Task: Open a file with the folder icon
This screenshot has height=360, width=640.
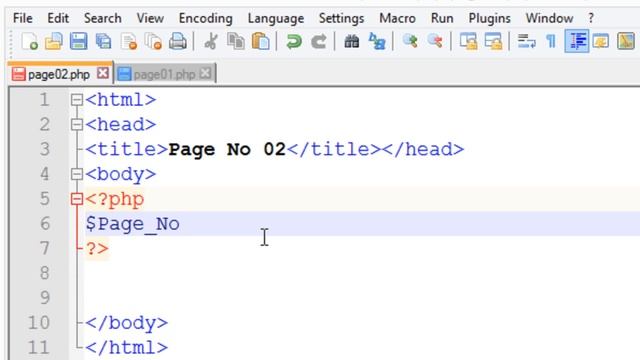Action: pos(53,42)
